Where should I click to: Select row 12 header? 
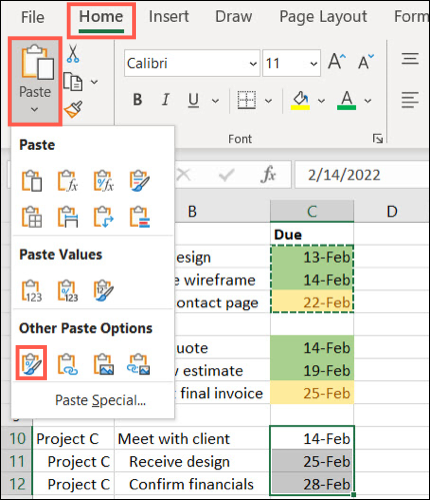(17, 484)
